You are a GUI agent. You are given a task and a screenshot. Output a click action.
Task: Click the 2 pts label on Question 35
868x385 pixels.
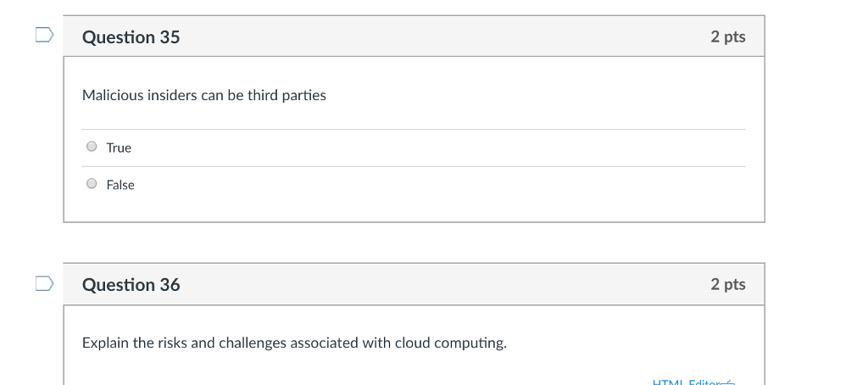click(x=727, y=36)
